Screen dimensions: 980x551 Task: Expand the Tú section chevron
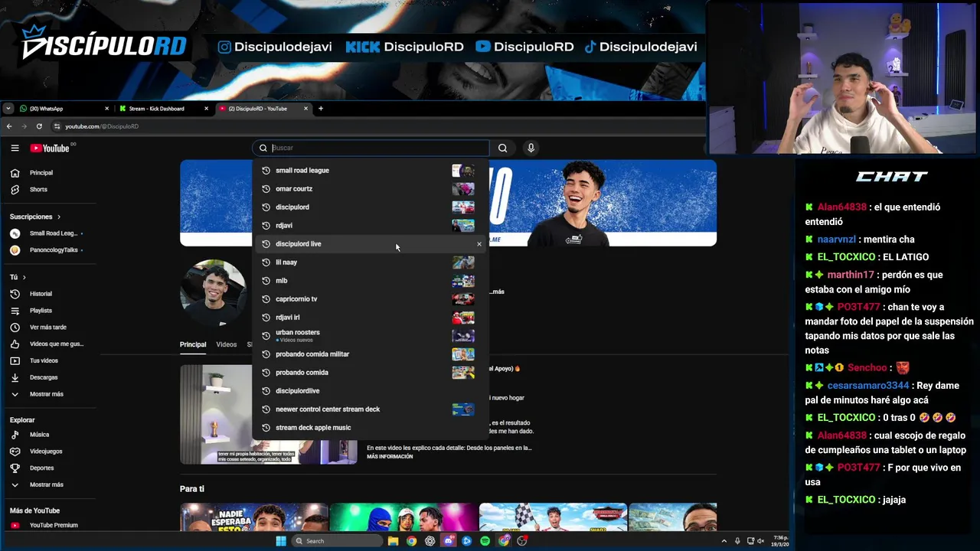point(24,277)
